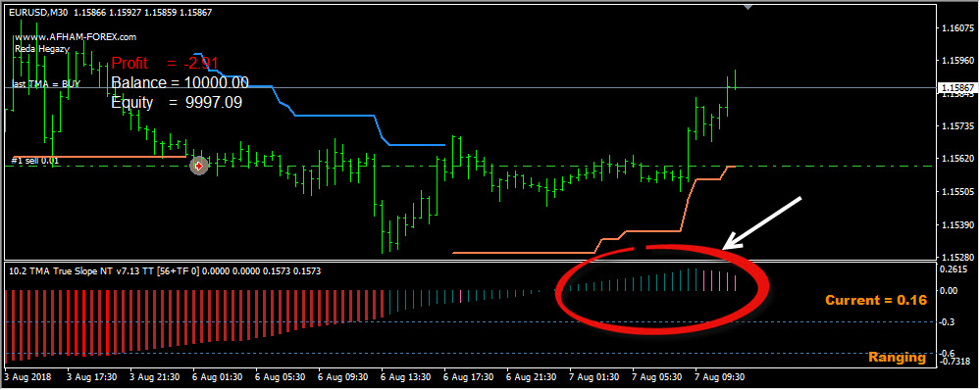Click the red sell arrow trade marker

199,166
